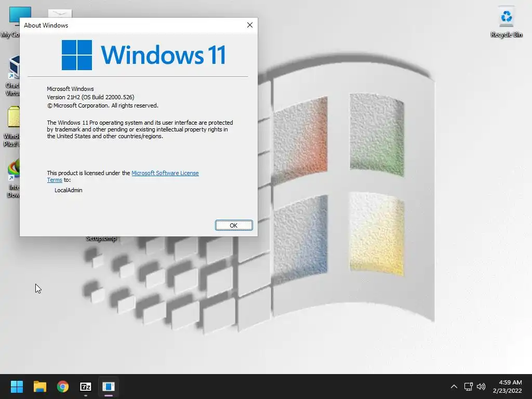532x399 pixels.
Task: Click the Microsoft Windows heading text
Action: tap(70, 89)
